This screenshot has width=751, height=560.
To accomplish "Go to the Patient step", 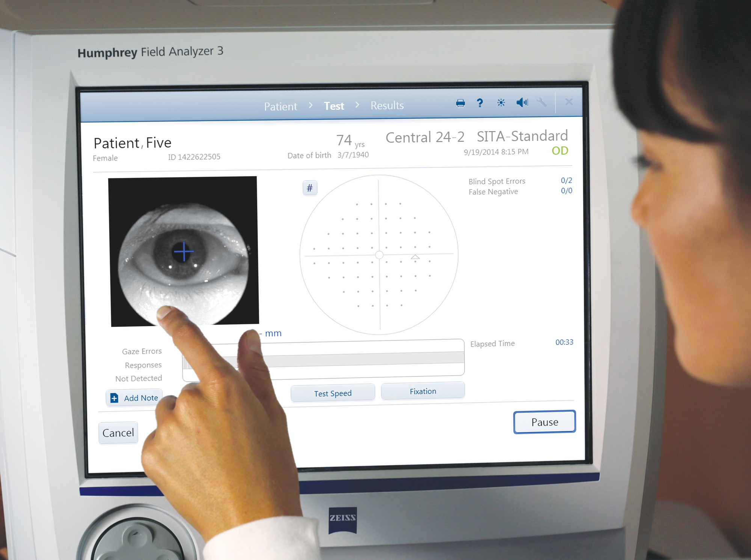I will pyautogui.click(x=280, y=107).
